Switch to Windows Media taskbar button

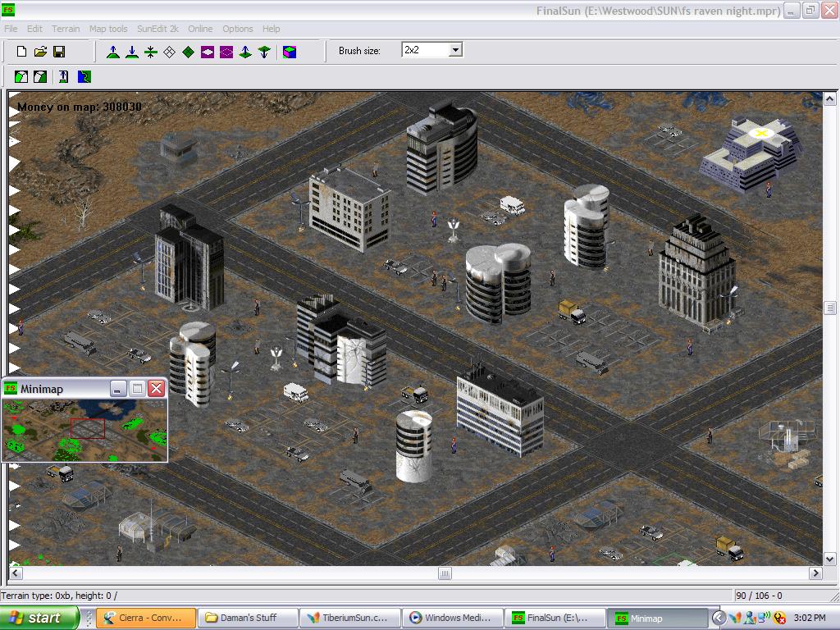pyautogui.click(x=453, y=618)
